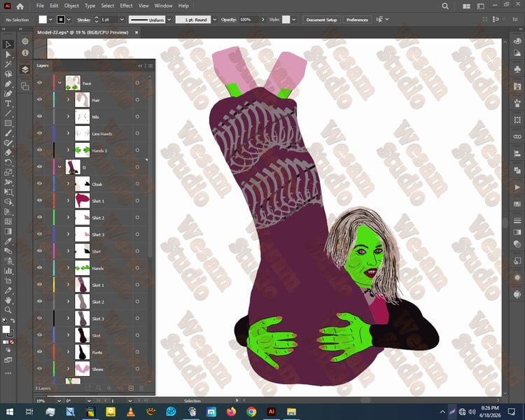This screenshot has height=420, width=525.
Task: Select the Type tool
Action: [8, 104]
